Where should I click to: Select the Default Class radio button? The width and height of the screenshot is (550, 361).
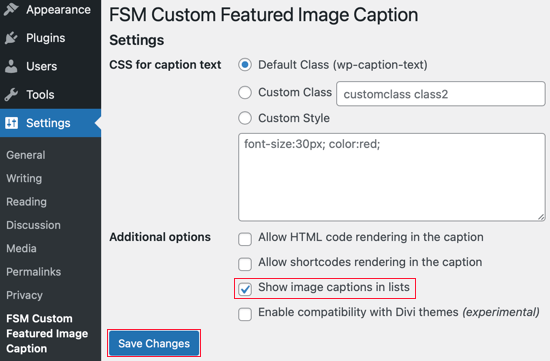(245, 65)
